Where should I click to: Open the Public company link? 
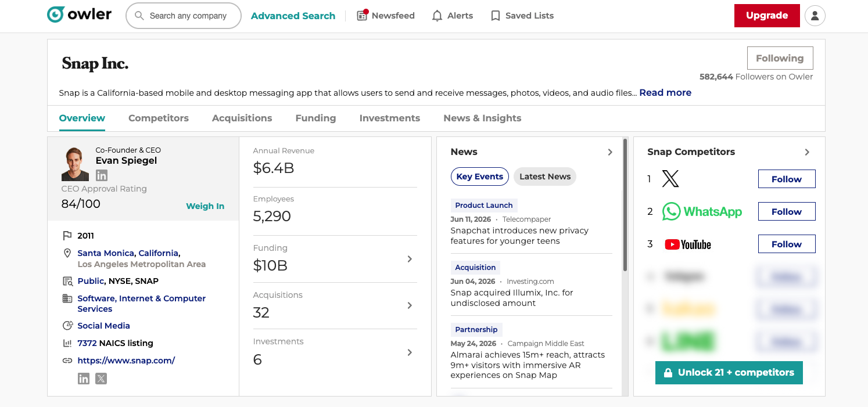[x=91, y=281]
